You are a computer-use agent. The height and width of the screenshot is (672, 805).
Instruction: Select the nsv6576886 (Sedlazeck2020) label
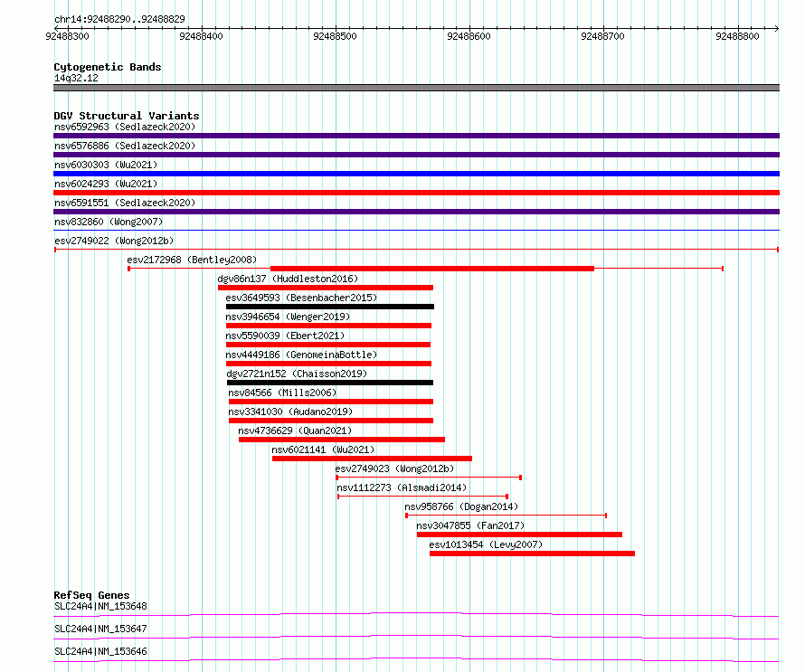[x=125, y=146]
